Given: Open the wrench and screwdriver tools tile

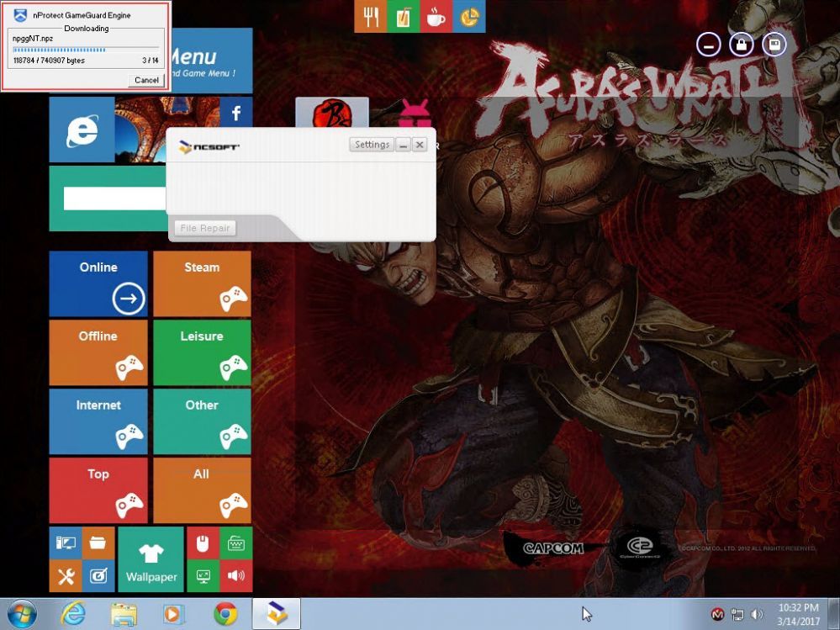Looking at the screenshot, I should point(66,576).
